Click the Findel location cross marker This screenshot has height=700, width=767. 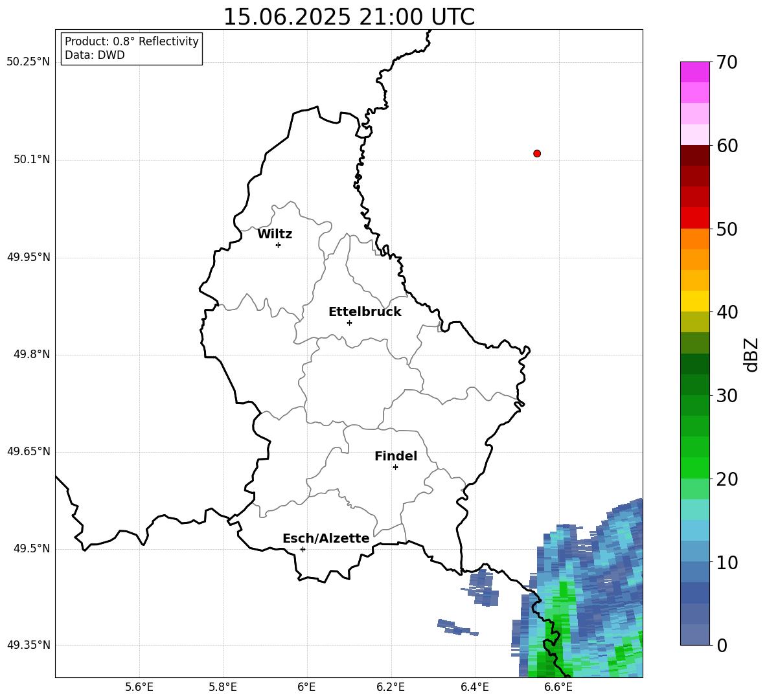click(x=395, y=468)
